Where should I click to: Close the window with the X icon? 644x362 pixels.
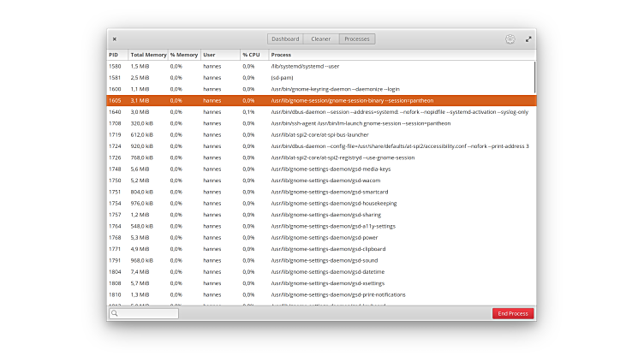[115, 39]
